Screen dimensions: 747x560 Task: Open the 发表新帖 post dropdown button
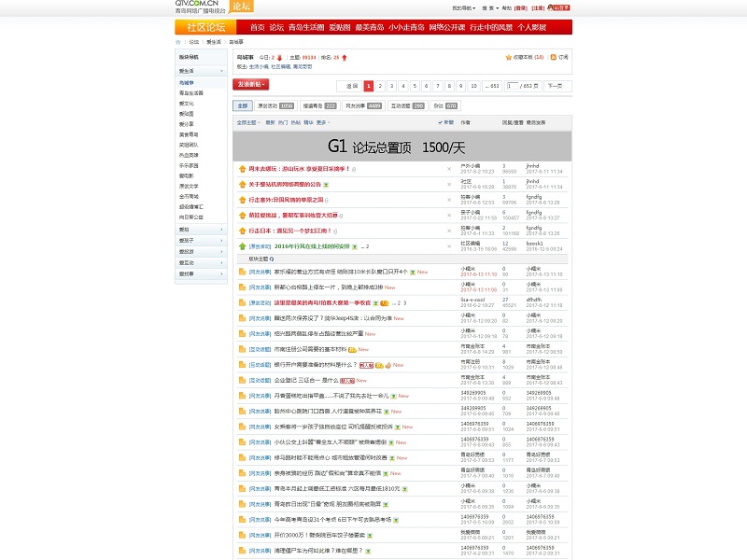click(250, 85)
